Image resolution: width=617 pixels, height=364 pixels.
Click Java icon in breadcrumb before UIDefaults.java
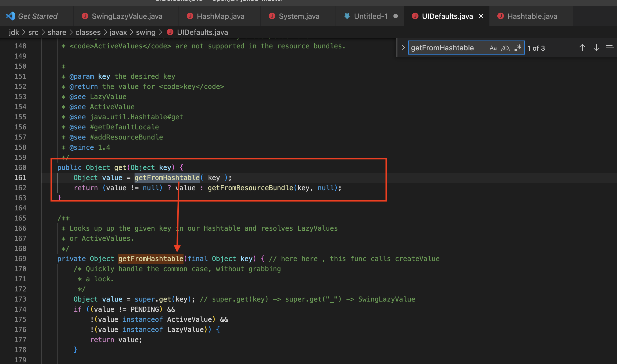pos(170,32)
